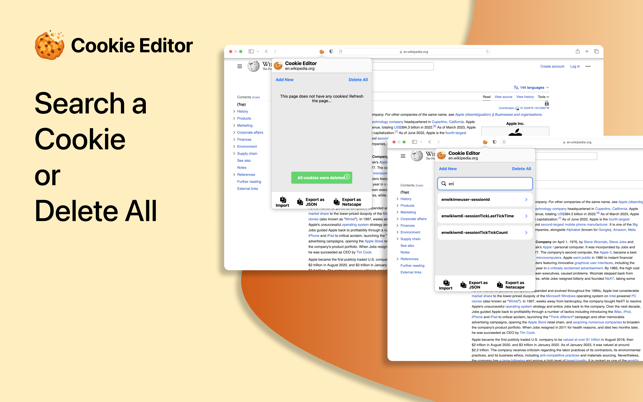This screenshot has width=643, height=402.
Task: Click the Wikipedia search box in the back window
Action: click(x=403, y=66)
